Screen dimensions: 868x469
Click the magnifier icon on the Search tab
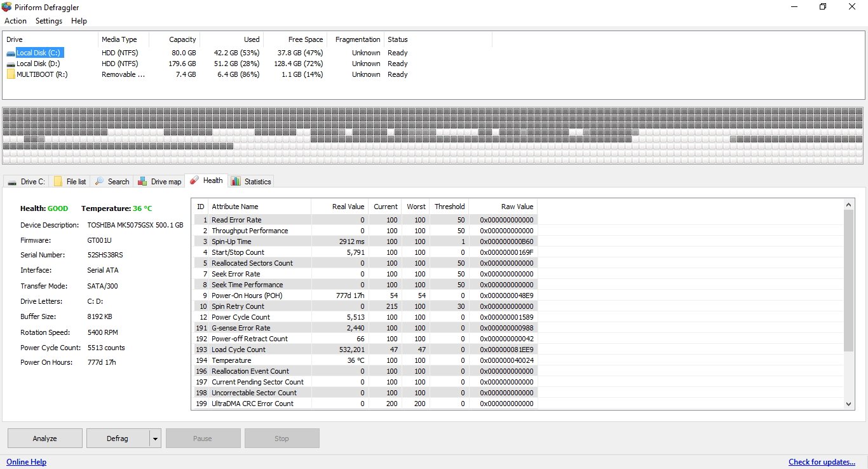[x=99, y=181]
